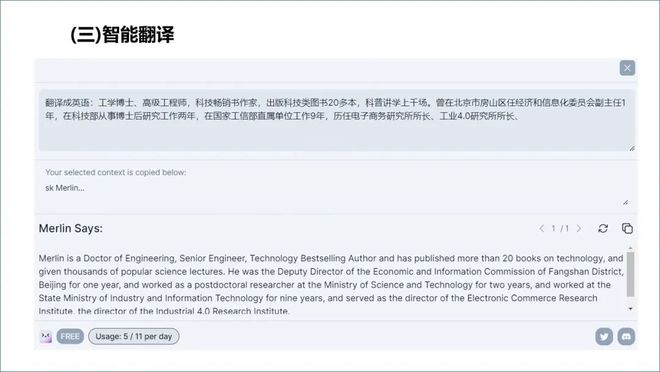660x372 pixels.
Task: Go to previous response with the left chevron
Action: (x=542, y=228)
